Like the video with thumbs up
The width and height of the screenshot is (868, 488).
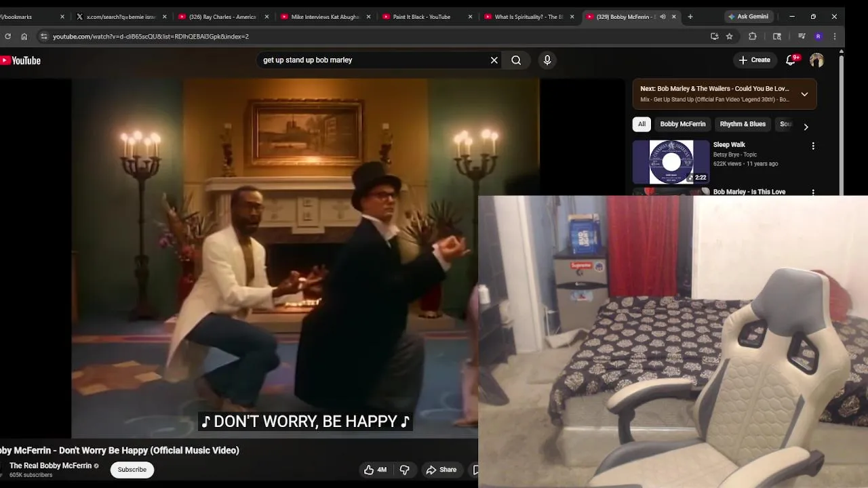coord(375,470)
